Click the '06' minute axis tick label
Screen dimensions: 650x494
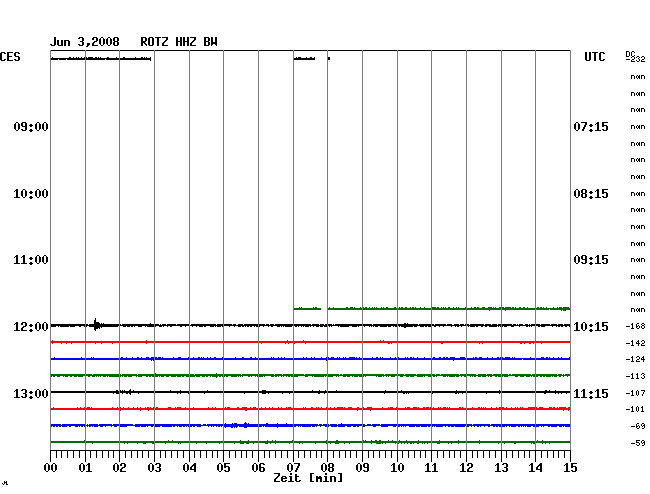tap(258, 468)
